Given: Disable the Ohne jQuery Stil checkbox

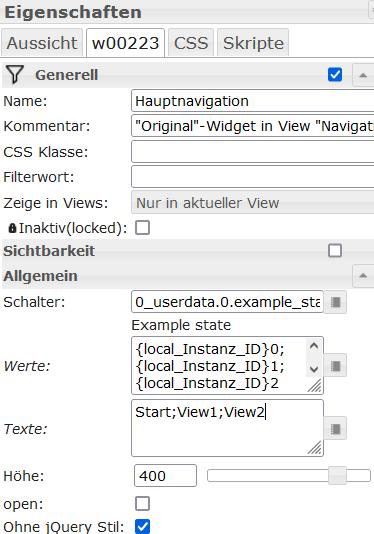Looking at the screenshot, I should 142,526.
